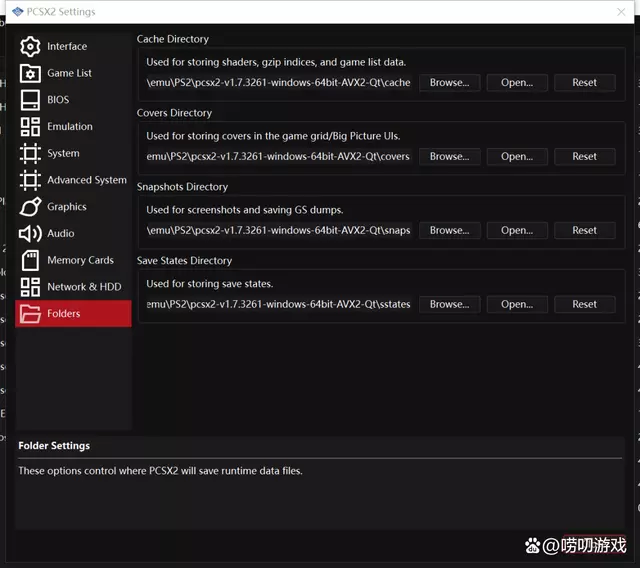Click the Emulation grid icon
Image resolution: width=640 pixels, height=568 pixels.
(30, 126)
